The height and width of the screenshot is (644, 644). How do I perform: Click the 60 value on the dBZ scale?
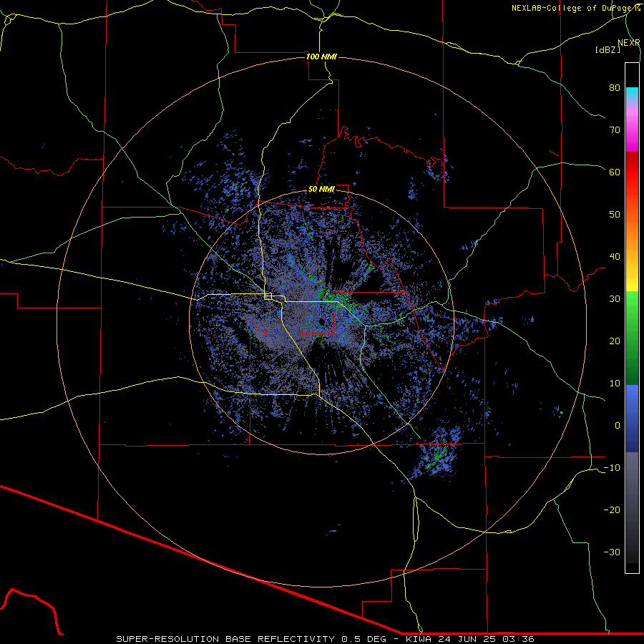coord(615,172)
